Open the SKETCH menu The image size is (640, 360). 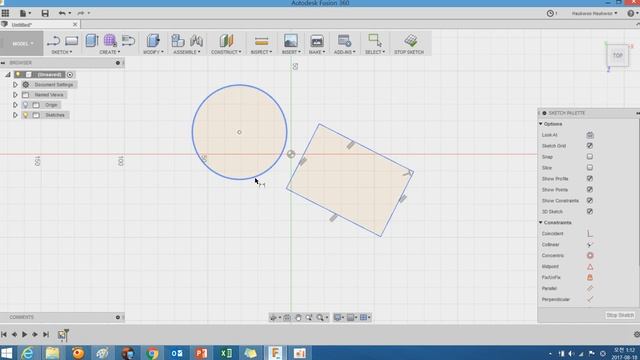(62, 52)
